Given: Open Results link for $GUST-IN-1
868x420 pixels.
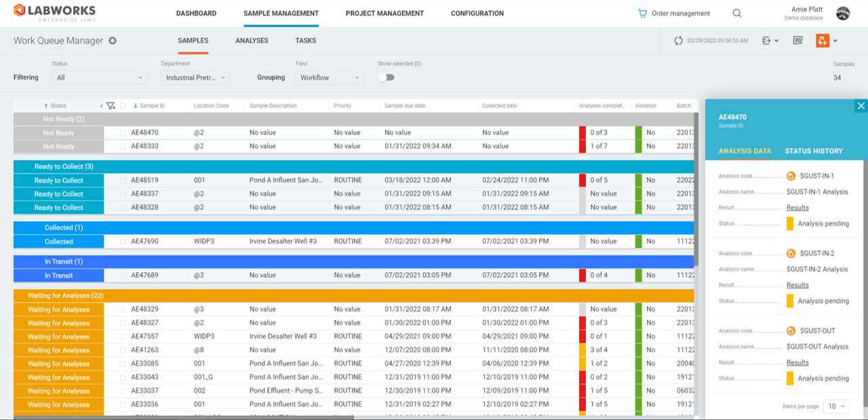Looking at the screenshot, I should point(797,208).
